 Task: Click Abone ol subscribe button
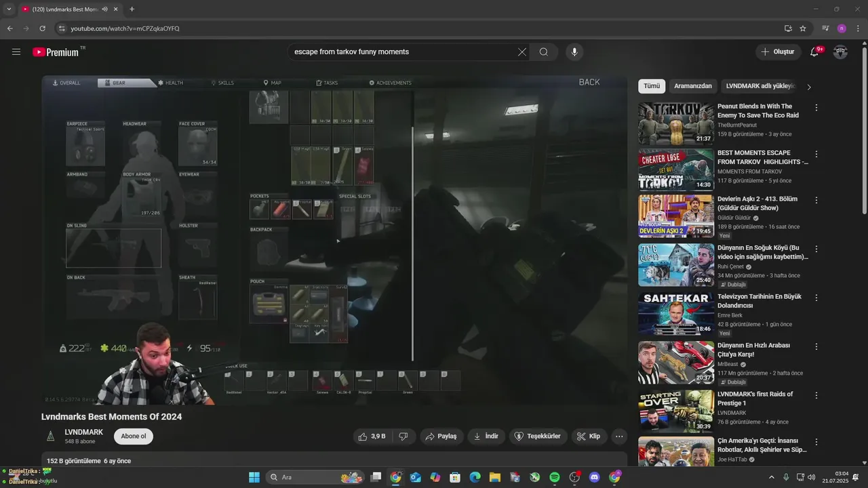pyautogui.click(x=134, y=436)
